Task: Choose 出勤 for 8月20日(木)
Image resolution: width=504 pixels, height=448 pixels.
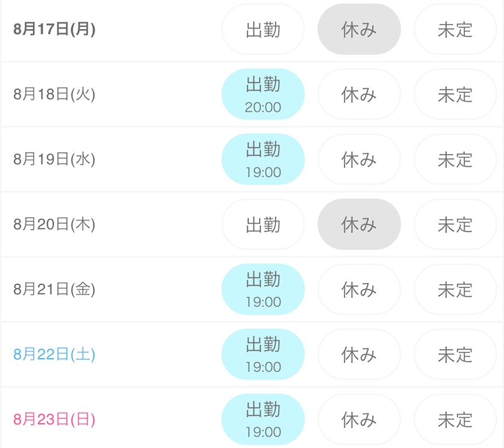Action: tap(263, 224)
